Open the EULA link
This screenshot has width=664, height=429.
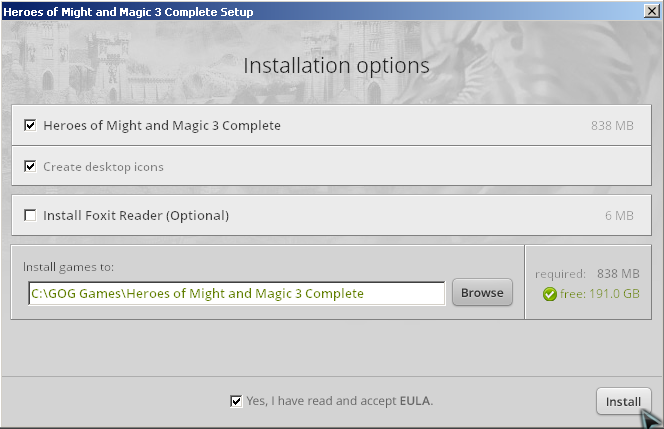point(415,401)
